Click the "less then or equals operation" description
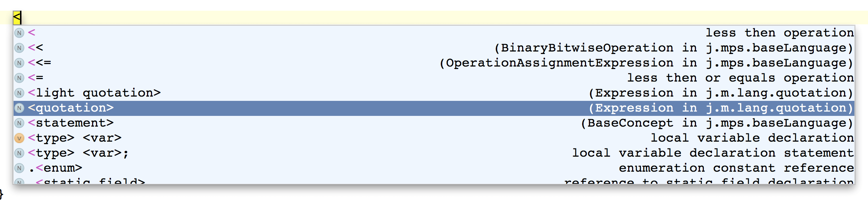 (x=740, y=78)
